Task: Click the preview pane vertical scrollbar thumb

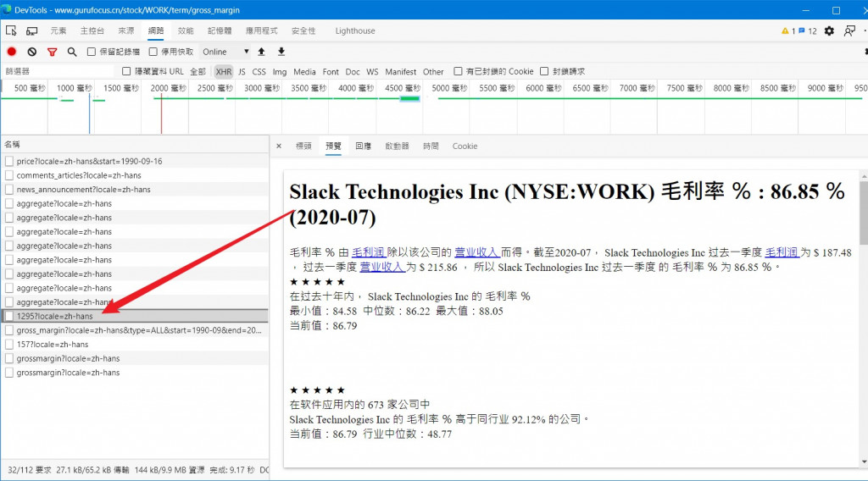Action: (x=864, y=213)
